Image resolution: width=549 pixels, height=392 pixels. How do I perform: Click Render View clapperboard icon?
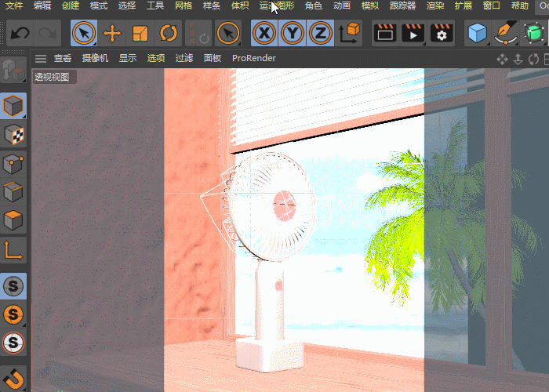point(385,33)
